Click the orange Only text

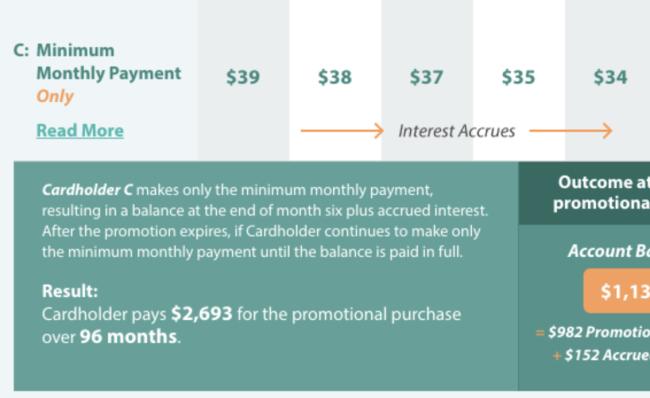(x=55, y=96)
